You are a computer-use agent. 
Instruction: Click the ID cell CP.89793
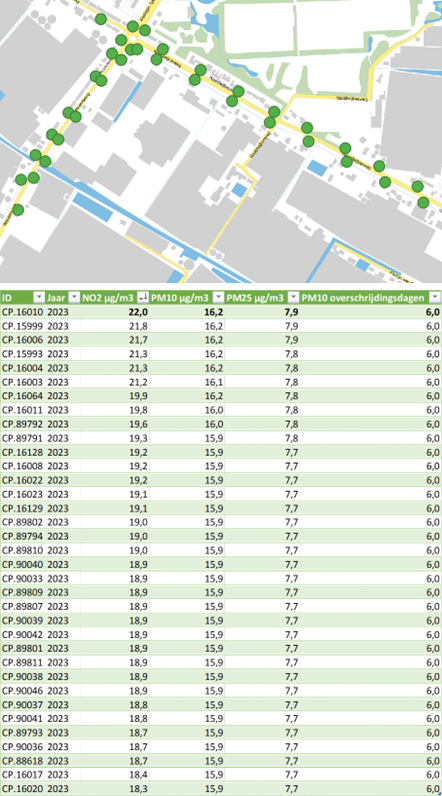23,733
